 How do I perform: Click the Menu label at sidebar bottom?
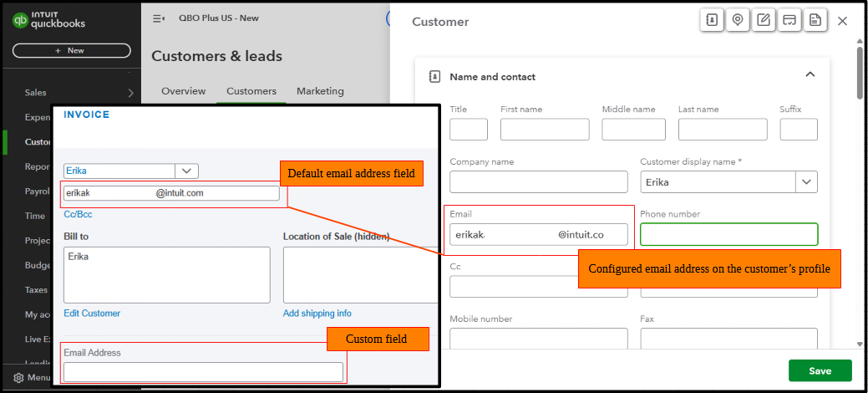[x=39, y=377]
